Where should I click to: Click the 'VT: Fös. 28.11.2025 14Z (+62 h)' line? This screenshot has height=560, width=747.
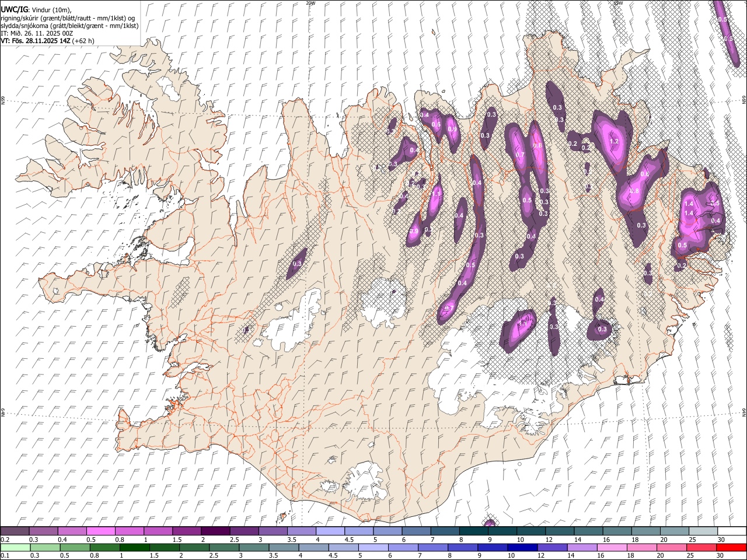point(47,41)
